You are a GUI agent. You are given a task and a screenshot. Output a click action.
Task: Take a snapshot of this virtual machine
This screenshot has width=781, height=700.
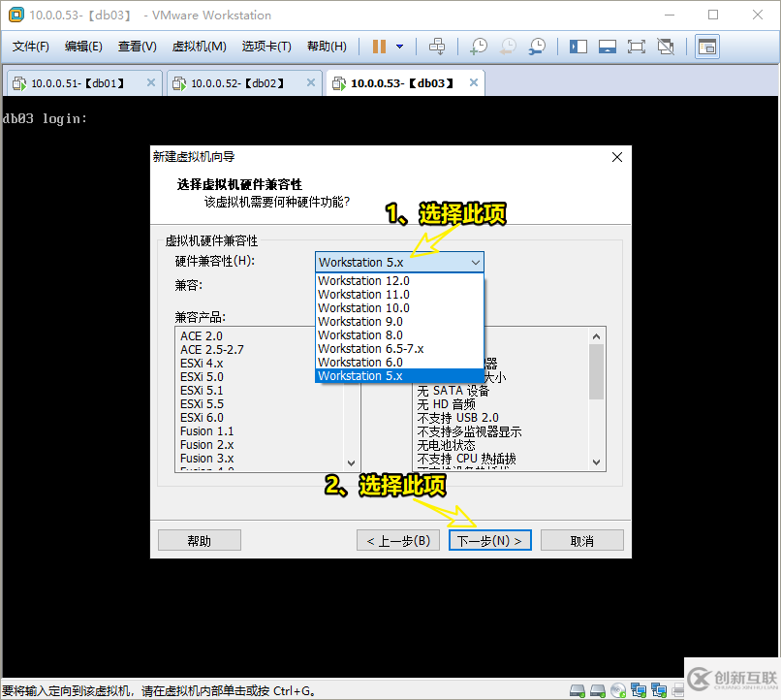[479, 47]
